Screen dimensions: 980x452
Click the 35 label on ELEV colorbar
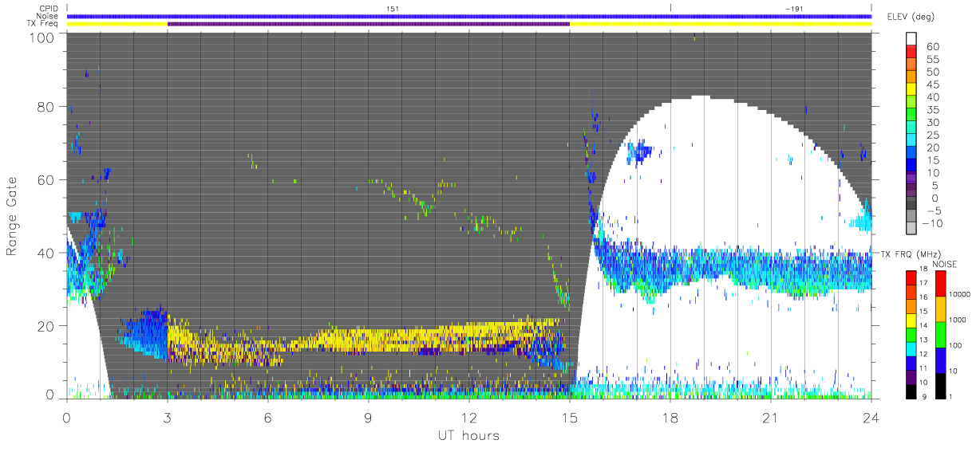pyautogui.click(x=935, y=109)
